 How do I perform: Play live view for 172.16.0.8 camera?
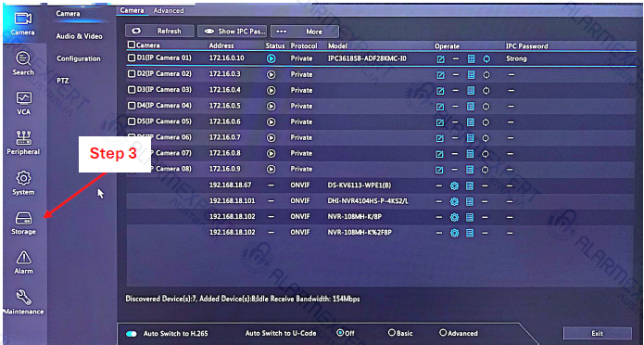point(271,153)
